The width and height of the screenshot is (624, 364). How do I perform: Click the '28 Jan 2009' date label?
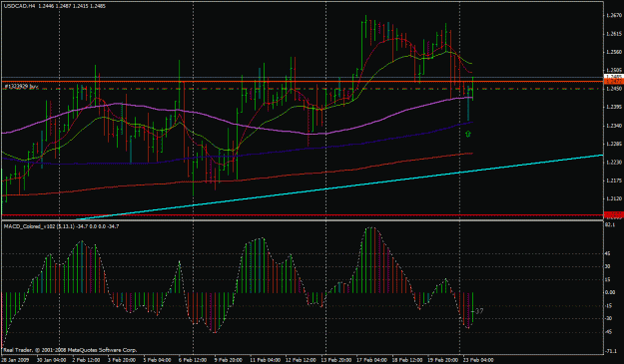coord(16,360)
